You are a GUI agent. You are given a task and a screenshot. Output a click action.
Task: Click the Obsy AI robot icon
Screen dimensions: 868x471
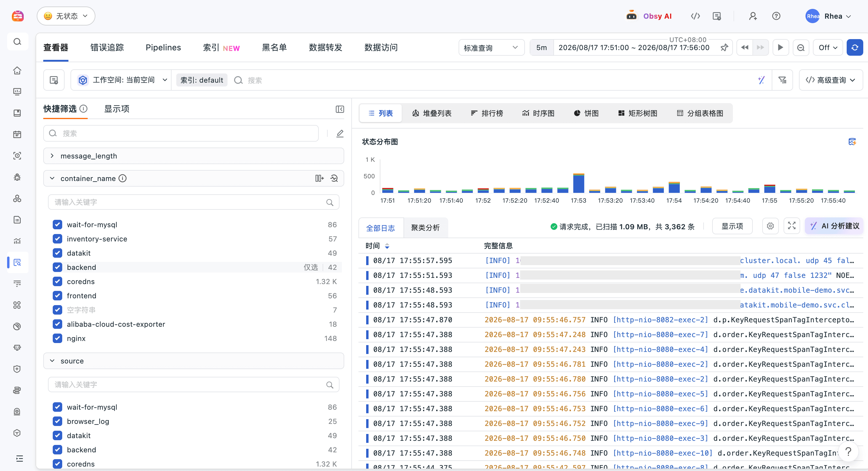coord(632,16)
